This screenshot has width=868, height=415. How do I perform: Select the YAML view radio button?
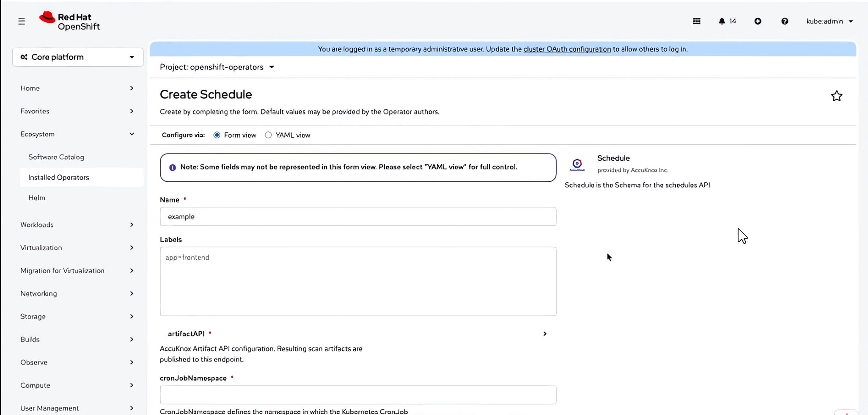[x=268, y=135]
